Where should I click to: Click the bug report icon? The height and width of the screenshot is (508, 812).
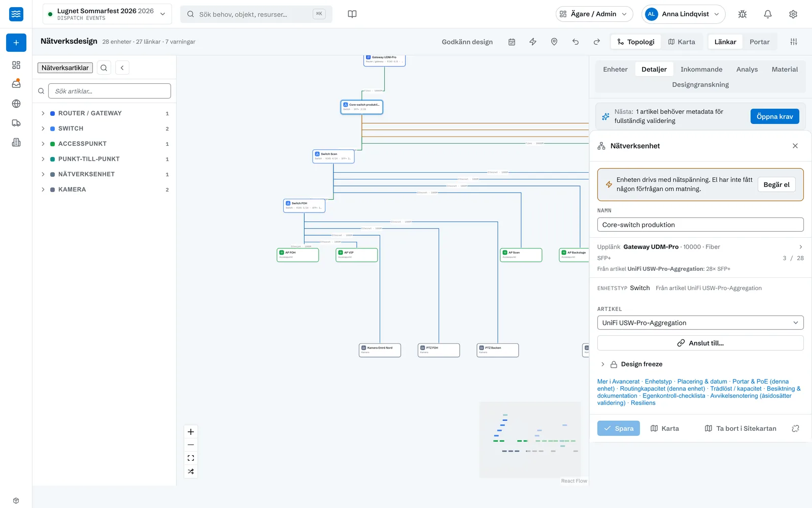[x=742, y=14]
